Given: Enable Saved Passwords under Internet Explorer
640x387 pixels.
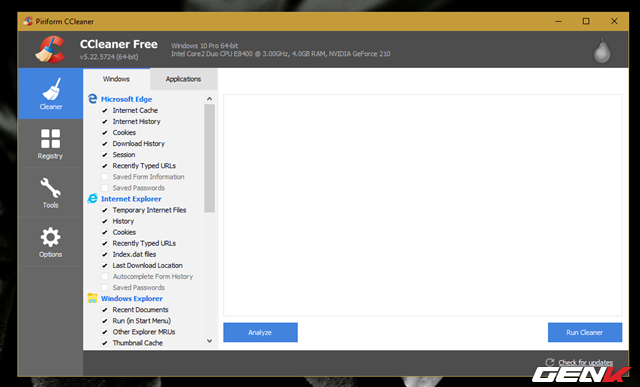Looking at the screenshot, I should coord(105,287).
